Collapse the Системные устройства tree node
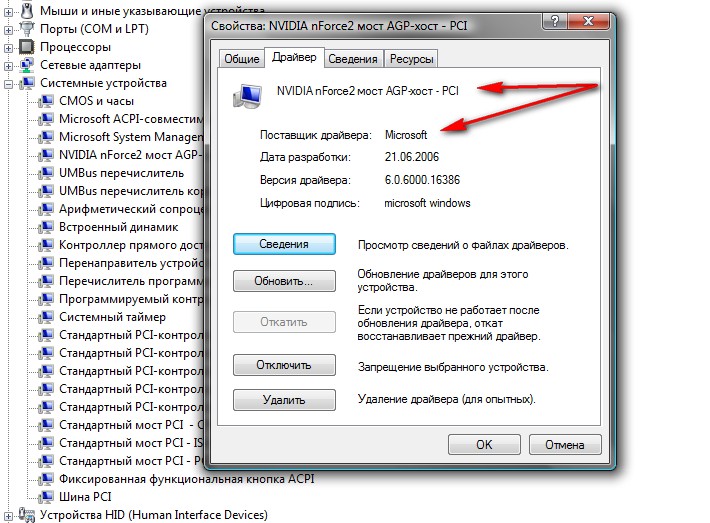 point(9,83)
